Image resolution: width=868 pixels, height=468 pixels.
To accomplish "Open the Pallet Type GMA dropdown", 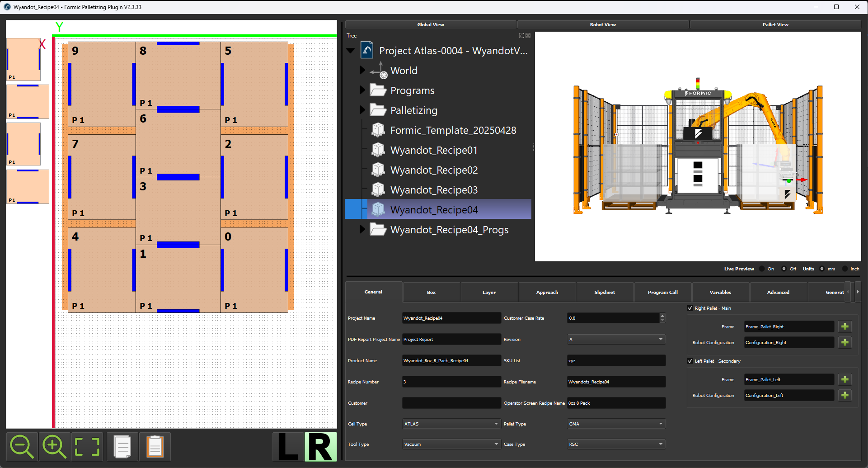I will [x=616, y=424].
